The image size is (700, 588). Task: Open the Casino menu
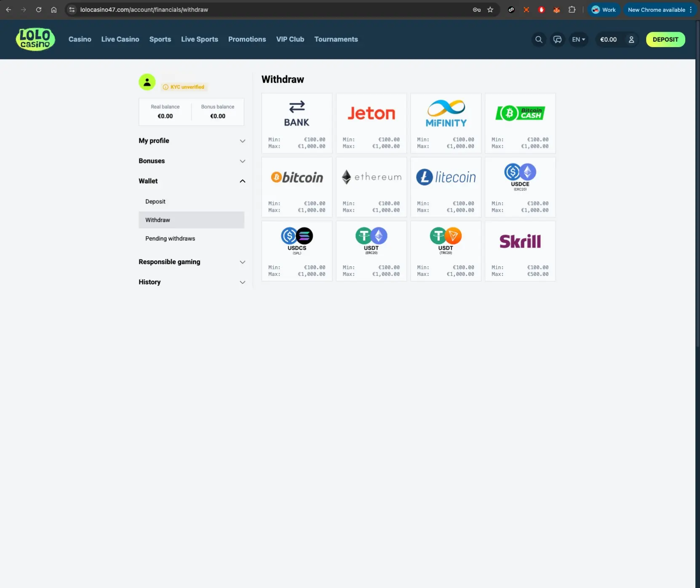click(80, 39)
